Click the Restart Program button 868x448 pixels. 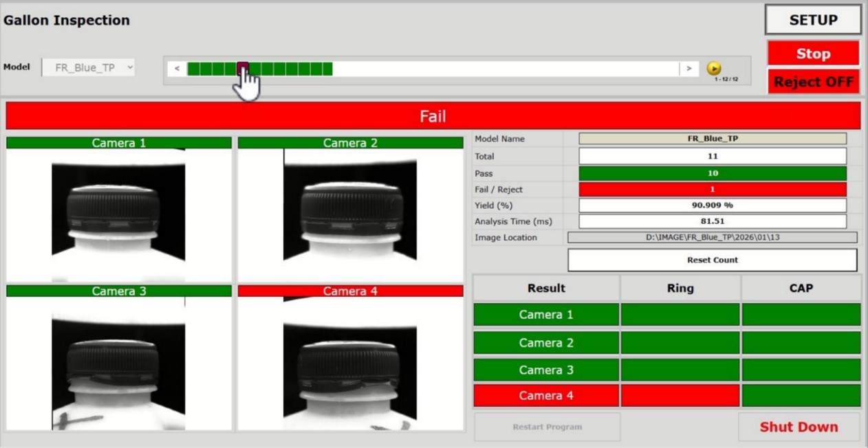coord(547,427)
